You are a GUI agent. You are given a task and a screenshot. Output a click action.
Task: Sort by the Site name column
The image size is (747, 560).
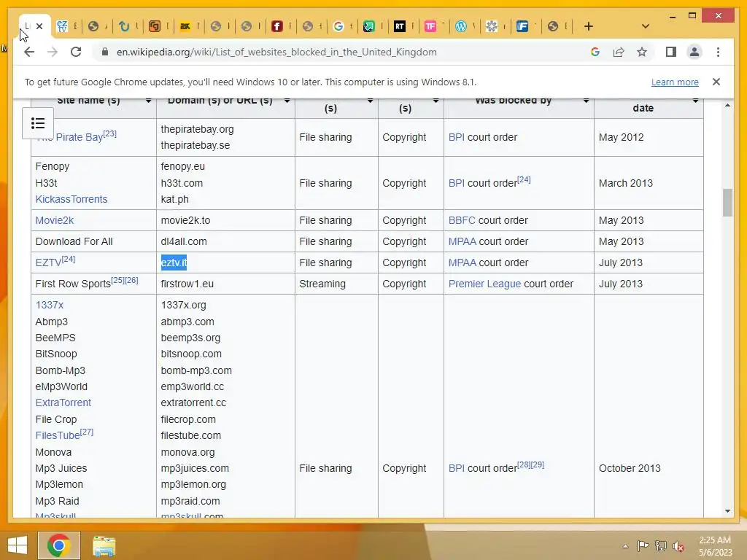(148, 101)
